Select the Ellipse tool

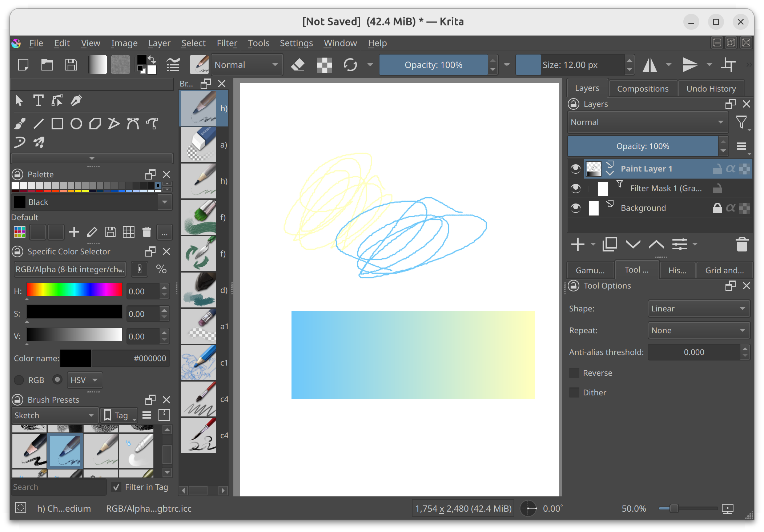(x=76, y=124)
